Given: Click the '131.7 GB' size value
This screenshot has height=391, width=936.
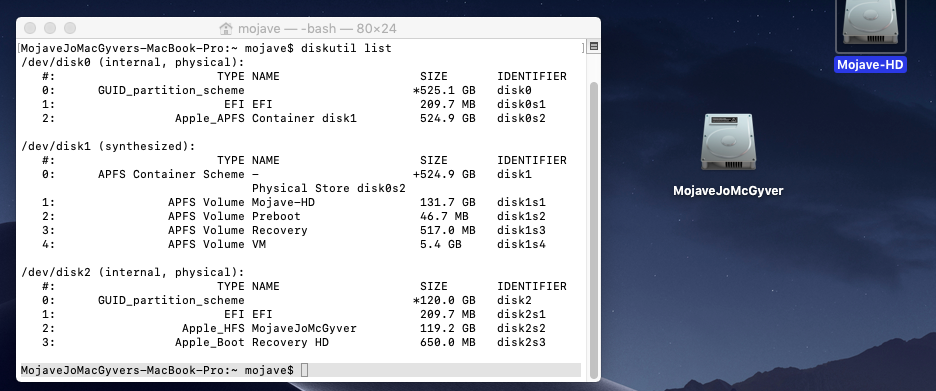Looking at the screenshot, I should (448, 202).
